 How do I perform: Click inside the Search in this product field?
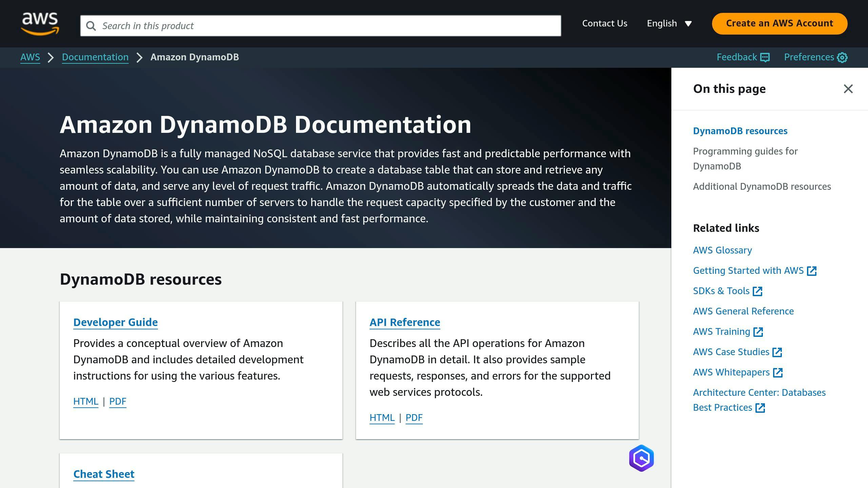(x=320, y=26)
